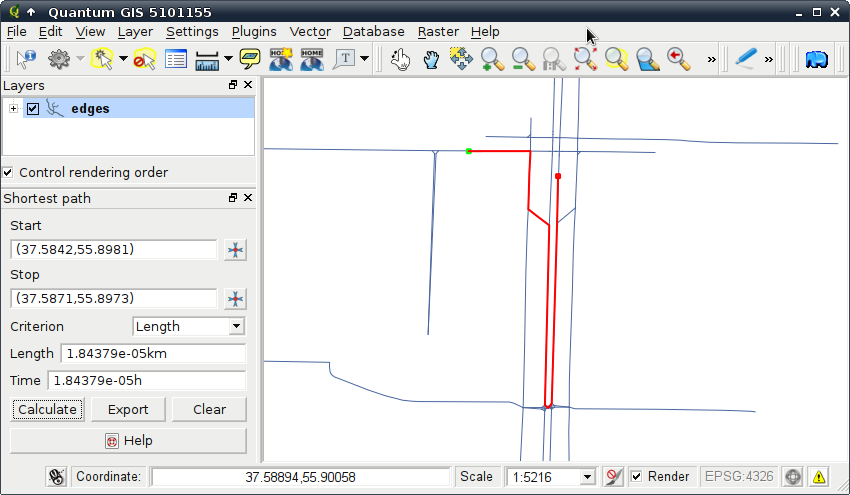Screen dimensions: 850x495
Task: Click the Zoom Full extent icon
Action: pos(585,59)
